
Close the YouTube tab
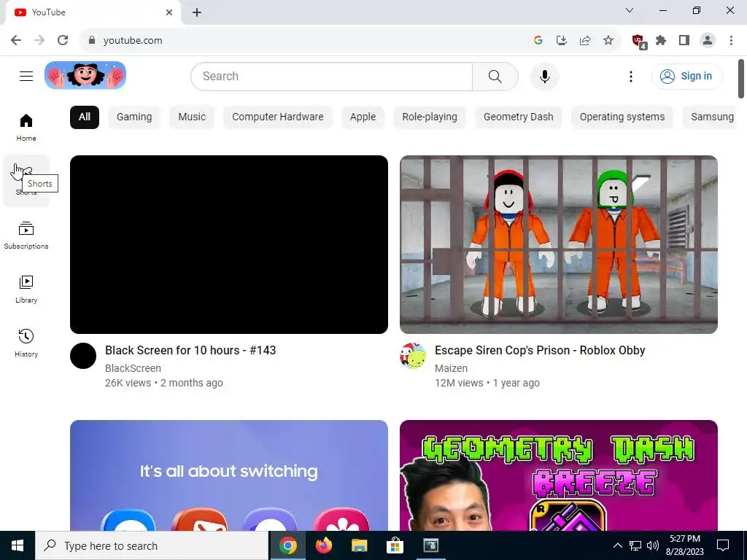169,12
